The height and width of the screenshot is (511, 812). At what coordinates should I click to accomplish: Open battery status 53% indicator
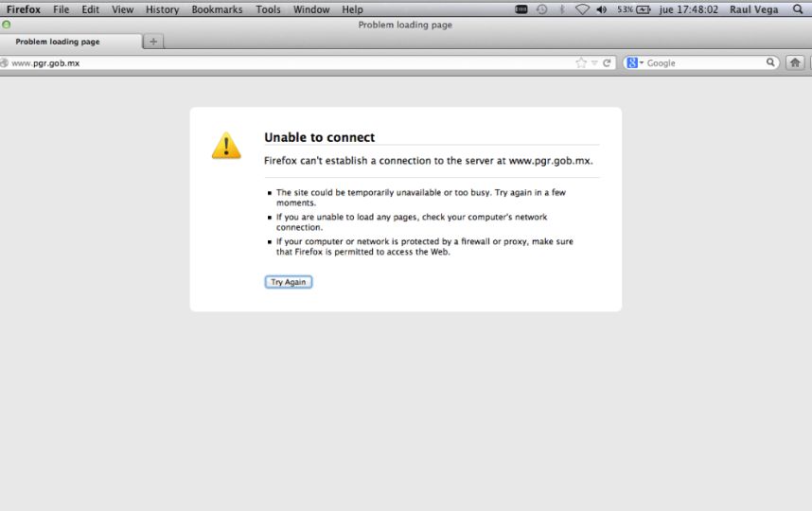point(633,9)
